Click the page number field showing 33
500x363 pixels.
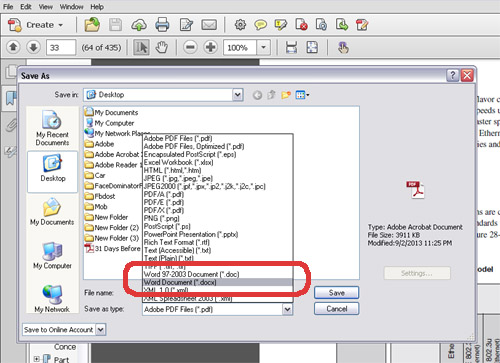coord(61,48)
